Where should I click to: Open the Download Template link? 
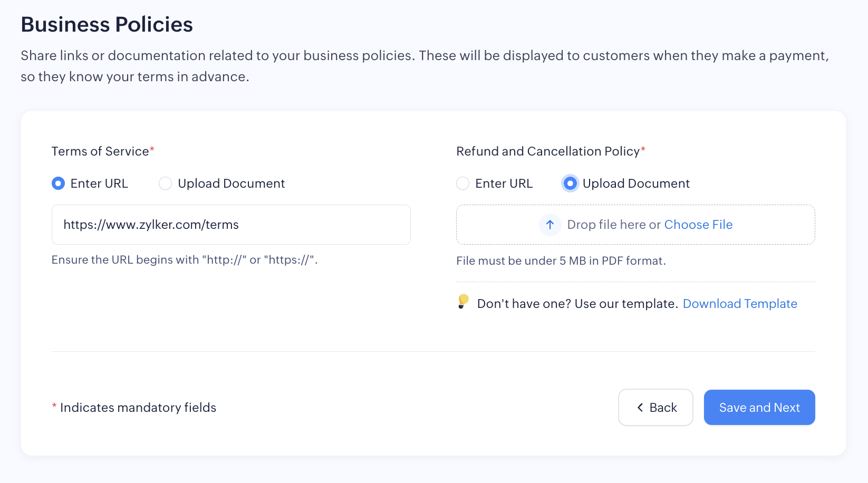(740, 304)
